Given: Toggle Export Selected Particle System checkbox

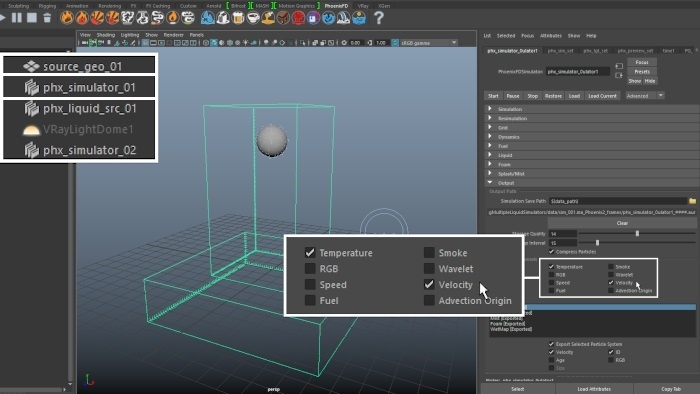Looking at the screenshot, I should (x=551, y=344).
